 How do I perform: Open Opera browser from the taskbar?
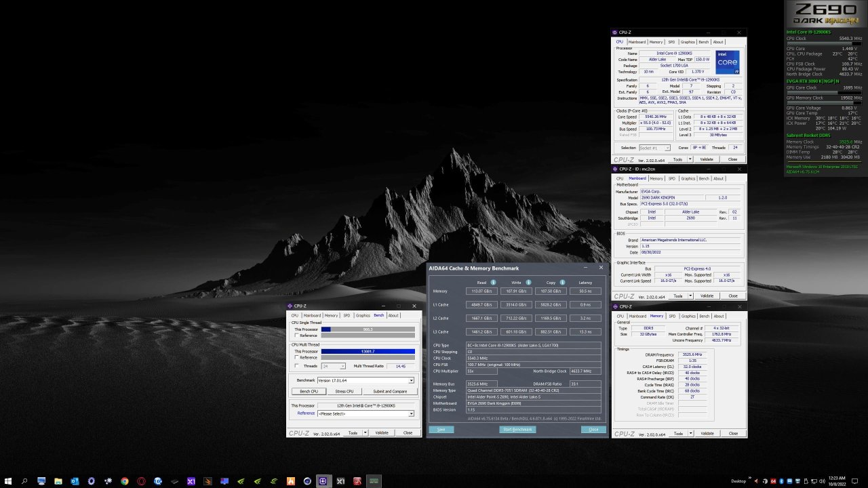pyautogui.click(x=141, y=481)
